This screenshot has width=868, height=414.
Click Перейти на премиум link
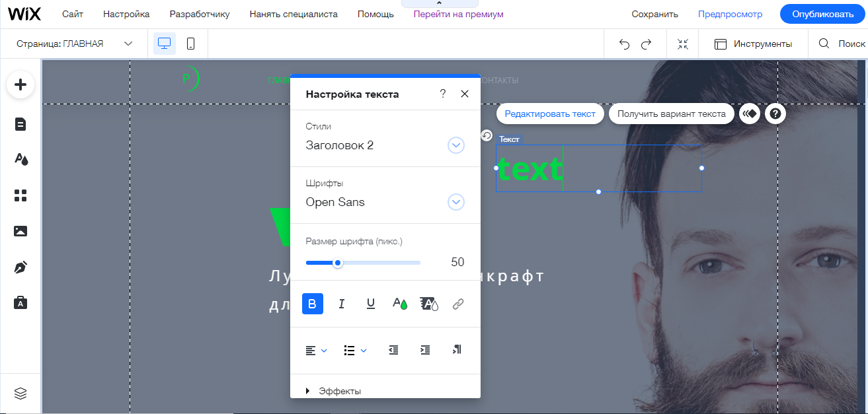(459, 14)
